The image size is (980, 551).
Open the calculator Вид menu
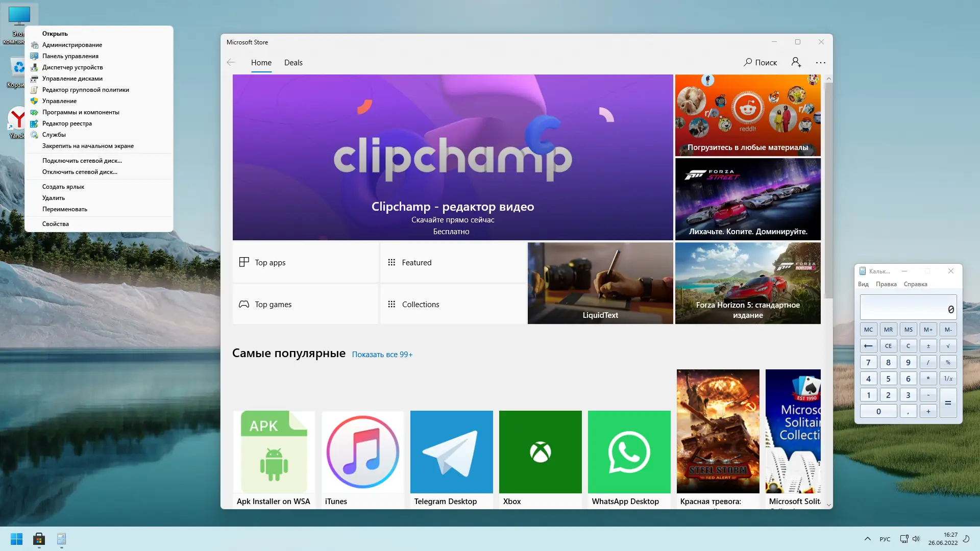point(863,284)
